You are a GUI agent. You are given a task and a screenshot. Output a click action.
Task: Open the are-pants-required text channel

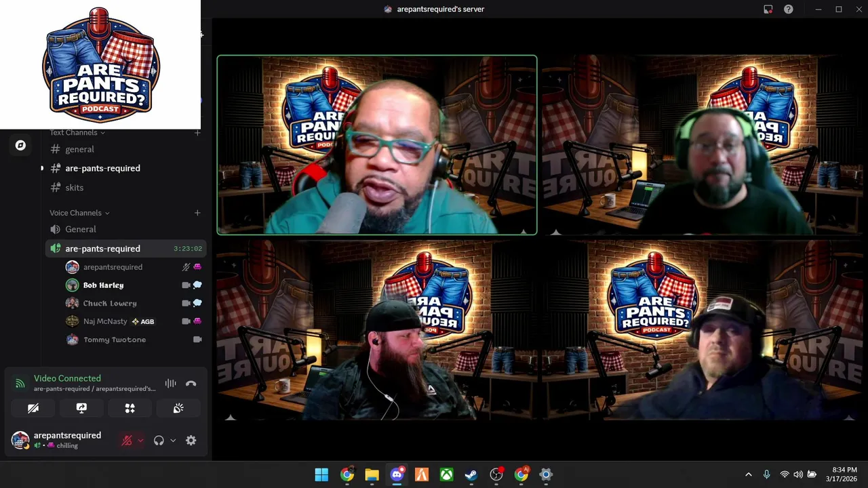[102, 168]
